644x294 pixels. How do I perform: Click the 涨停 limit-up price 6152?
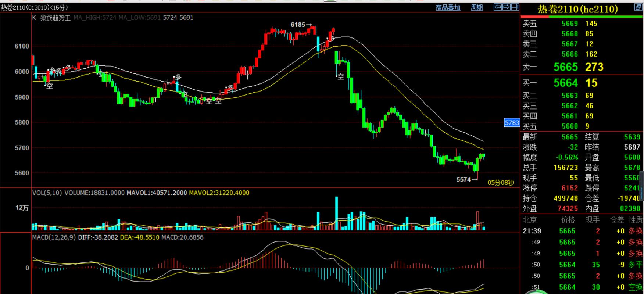pyautogui.click(x=569, y=188)
